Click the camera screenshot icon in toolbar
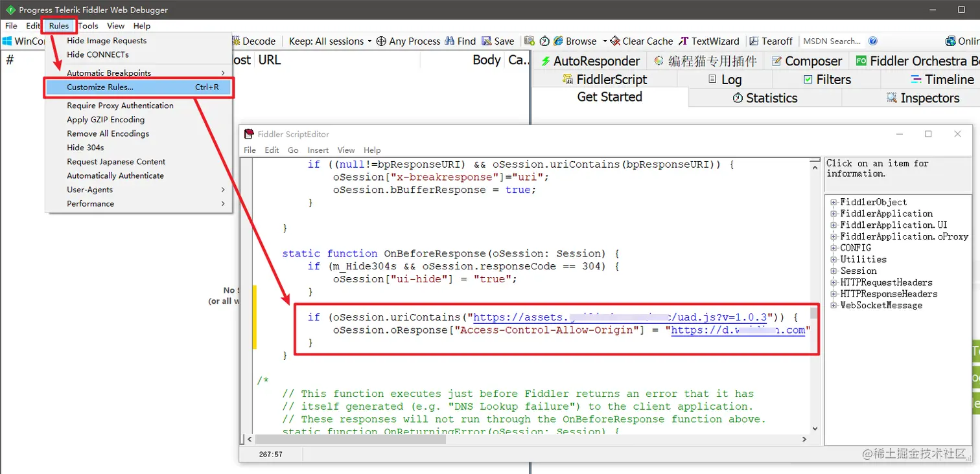This screenshot has height=474, width=980. click(530, 41)
